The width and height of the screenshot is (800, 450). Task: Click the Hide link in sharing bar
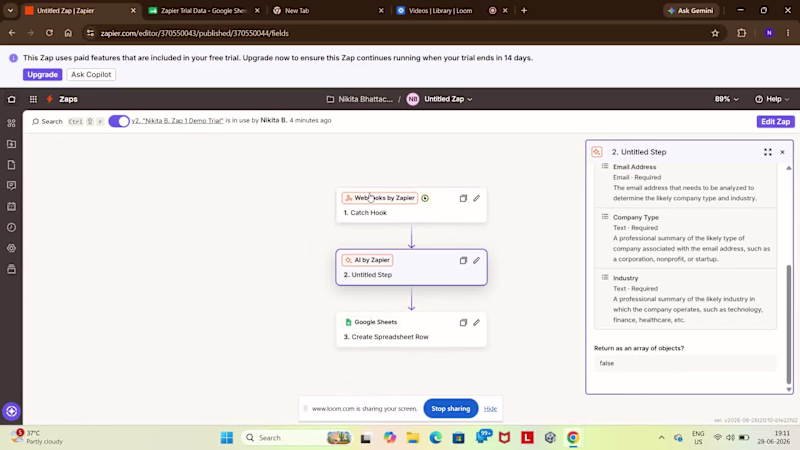point(490,409)
